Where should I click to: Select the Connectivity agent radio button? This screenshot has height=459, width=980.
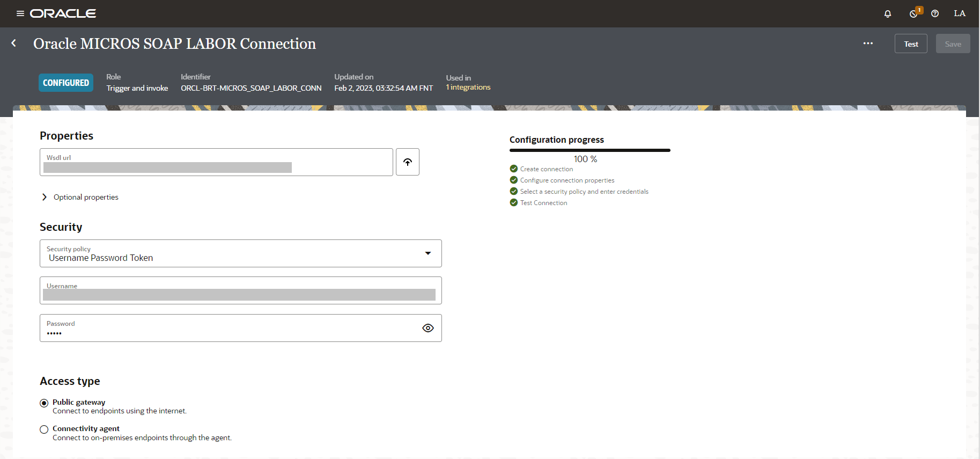[x=44, y=429]
